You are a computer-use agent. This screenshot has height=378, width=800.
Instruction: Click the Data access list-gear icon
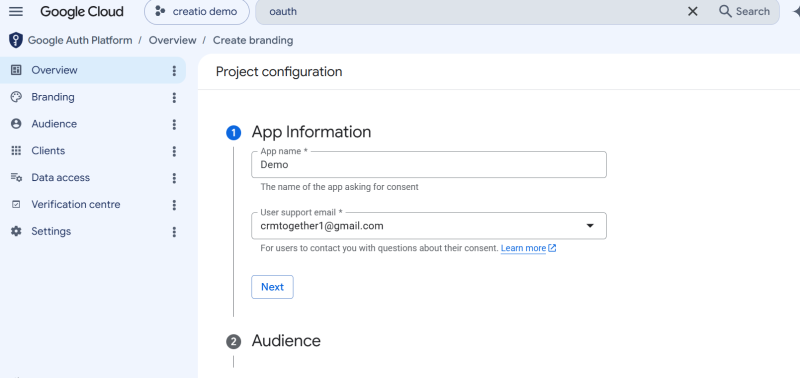16,178
